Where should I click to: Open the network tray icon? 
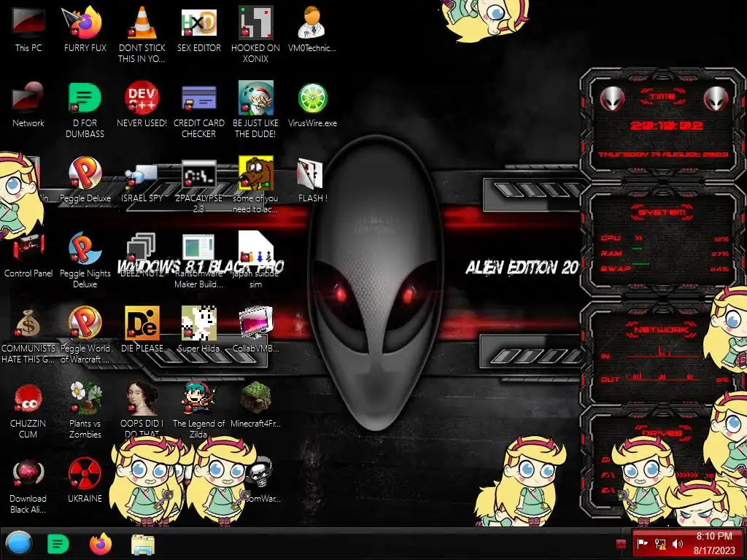[x=660, y=543]
